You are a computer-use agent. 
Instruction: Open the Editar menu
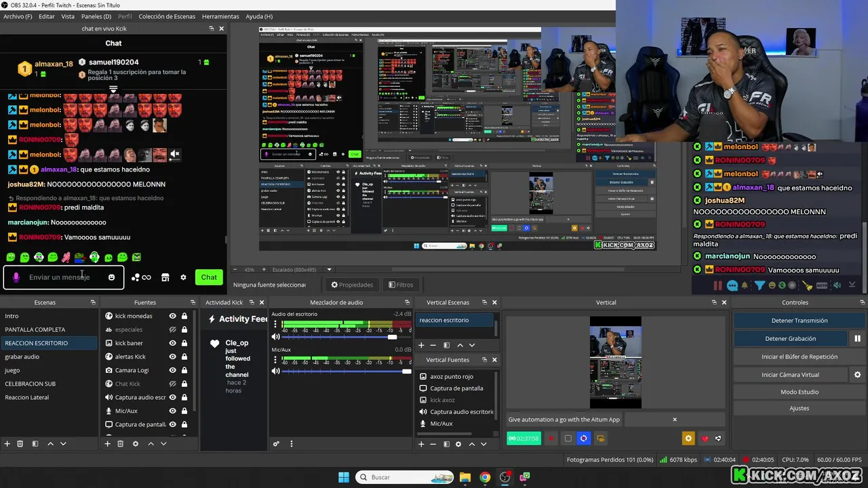tap(47, 16)
